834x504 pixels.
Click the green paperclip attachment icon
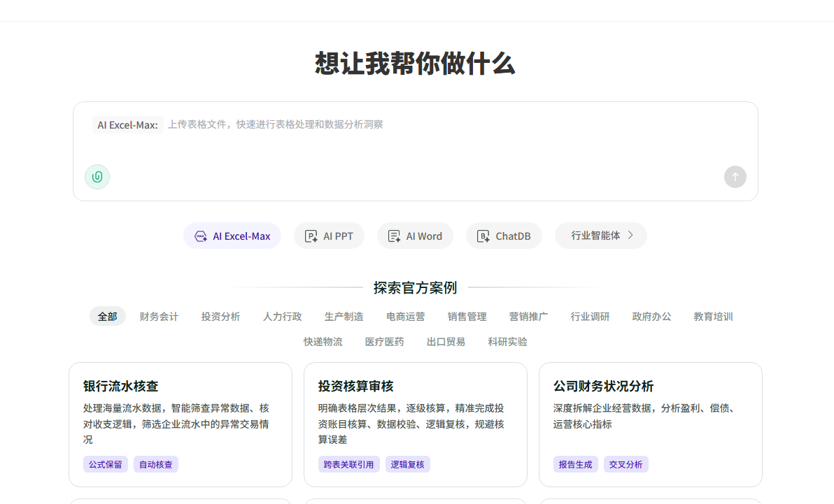click(97, 177)
